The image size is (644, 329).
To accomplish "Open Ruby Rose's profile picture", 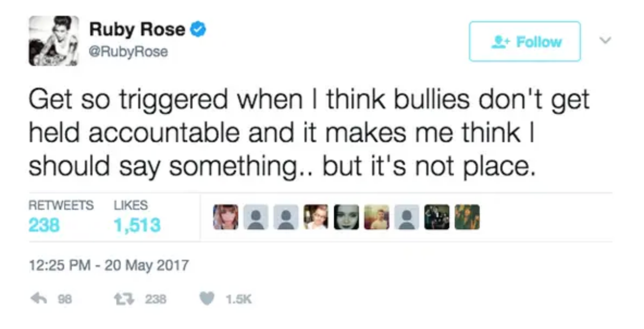I will coord(54,41).
